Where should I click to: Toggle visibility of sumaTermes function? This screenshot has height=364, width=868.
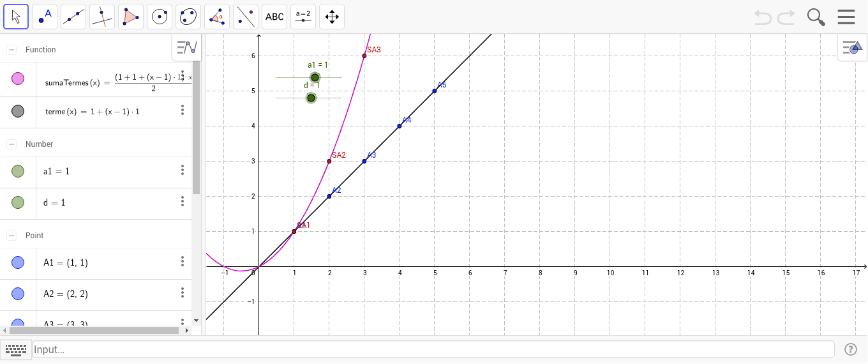(x=18, y=79)
